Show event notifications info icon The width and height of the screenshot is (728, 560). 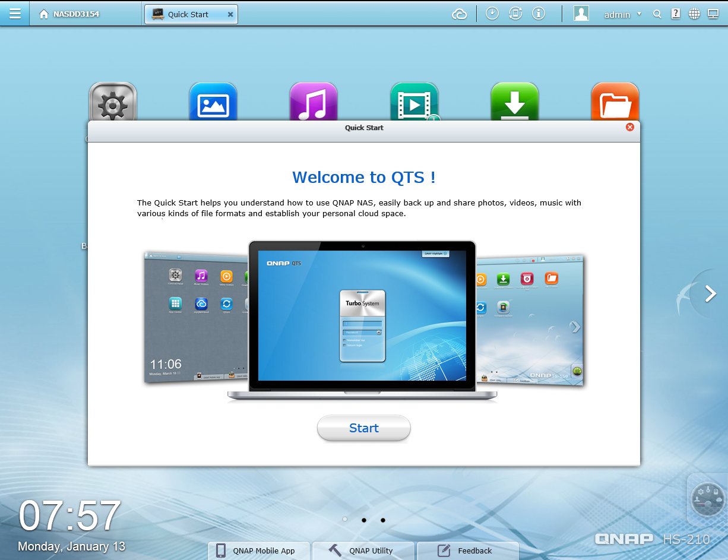(539, 14)
